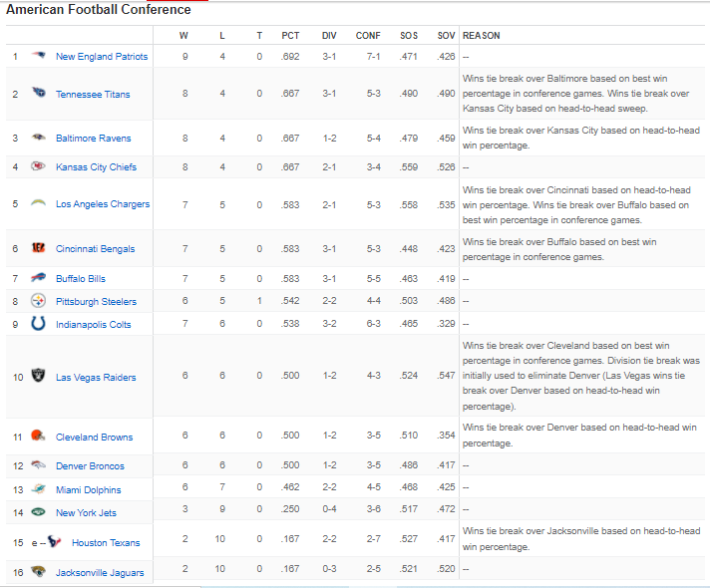710x588 pixels.
Task: Click the New York Jets logo
Action: pos(39,512)
